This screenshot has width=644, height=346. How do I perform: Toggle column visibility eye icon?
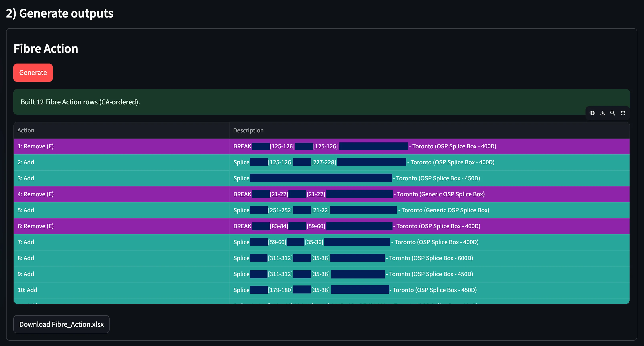pos(592,113)
